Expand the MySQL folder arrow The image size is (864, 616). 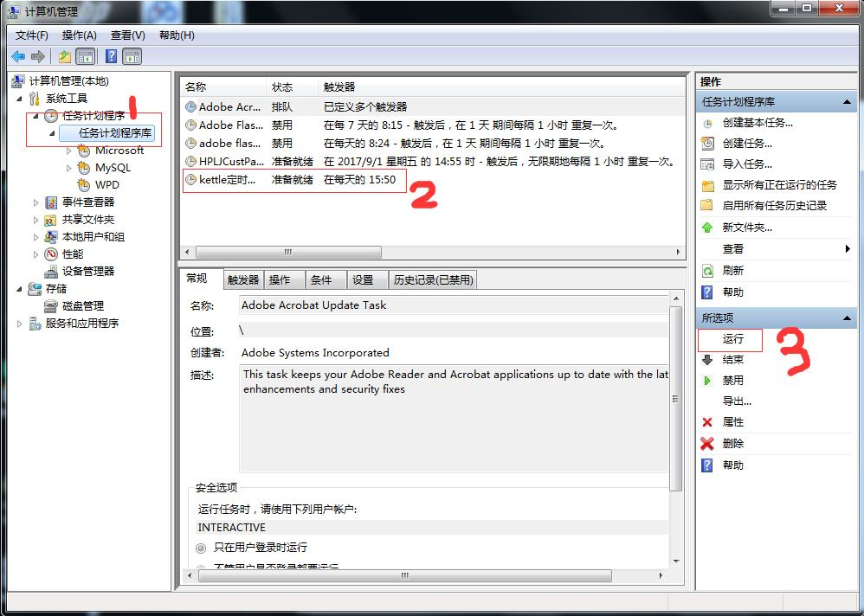[x=68, y=168]
